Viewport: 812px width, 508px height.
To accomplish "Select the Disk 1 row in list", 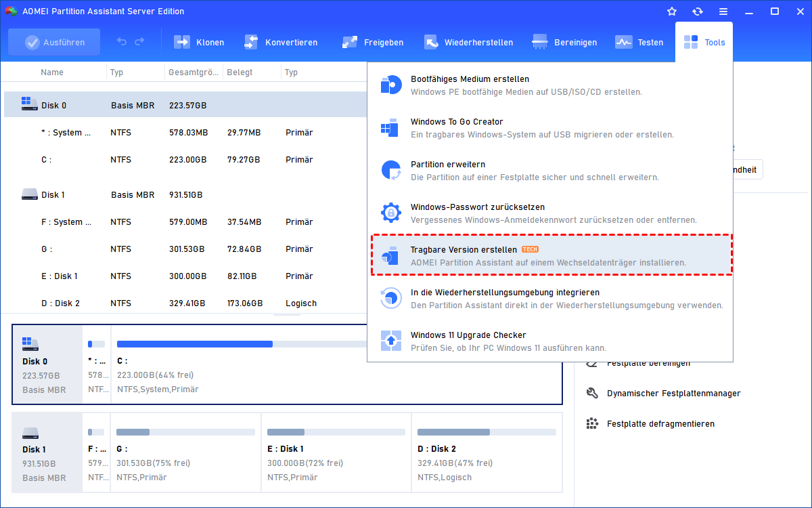I will click(x=186, y=194).
